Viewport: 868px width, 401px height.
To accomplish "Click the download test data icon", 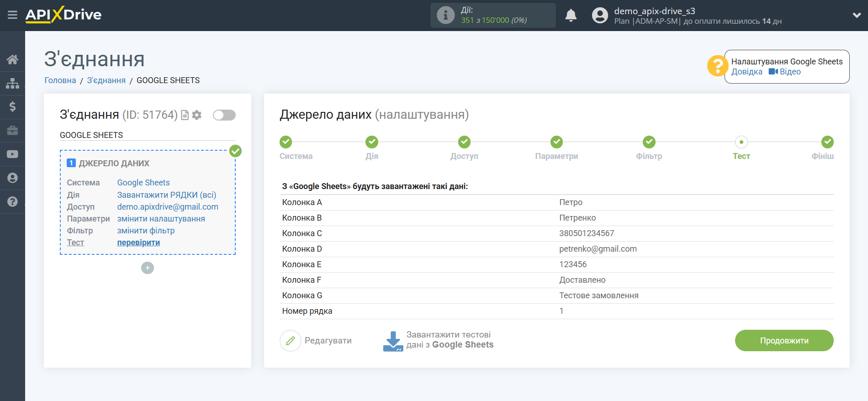I will [393, 341].
